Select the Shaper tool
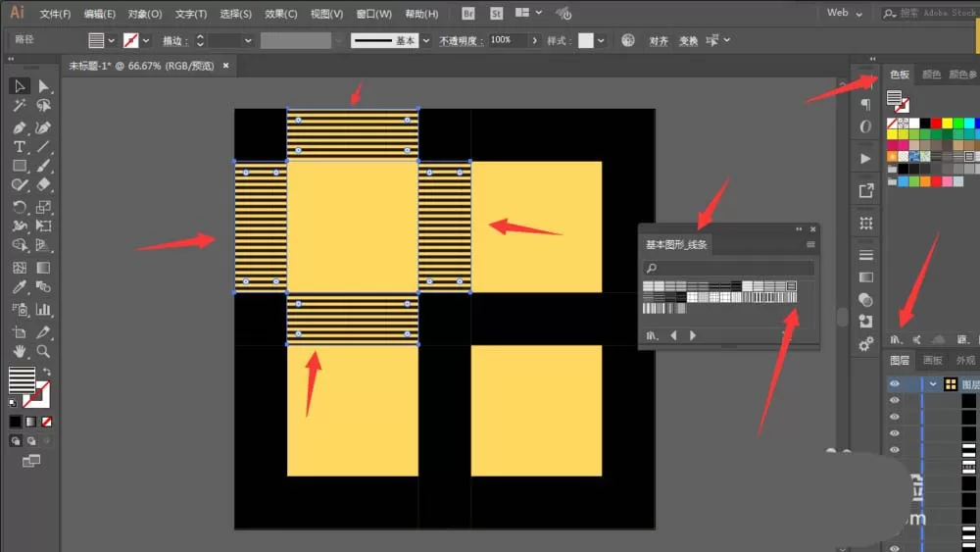Viewport: 980px width, 552px height. coord(20,185)
